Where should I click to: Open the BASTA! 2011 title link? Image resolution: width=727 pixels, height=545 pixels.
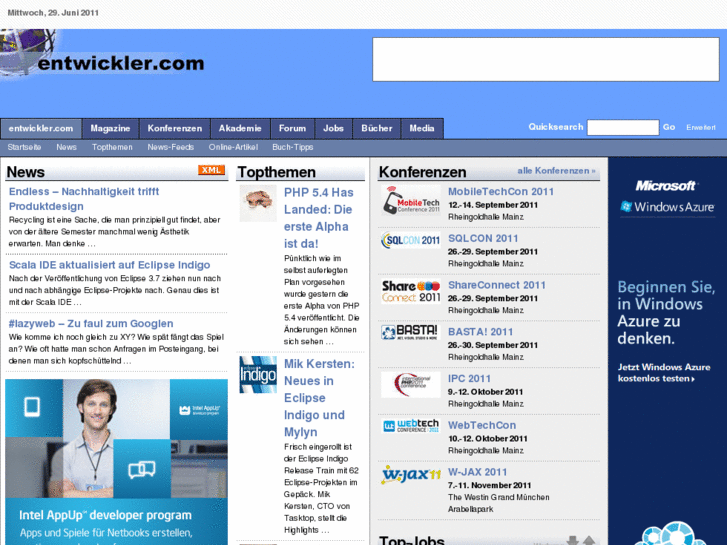click(480, 332)
